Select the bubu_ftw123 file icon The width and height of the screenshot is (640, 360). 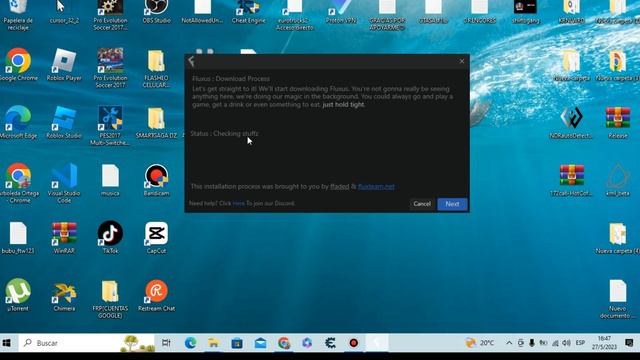click(18, 237)
